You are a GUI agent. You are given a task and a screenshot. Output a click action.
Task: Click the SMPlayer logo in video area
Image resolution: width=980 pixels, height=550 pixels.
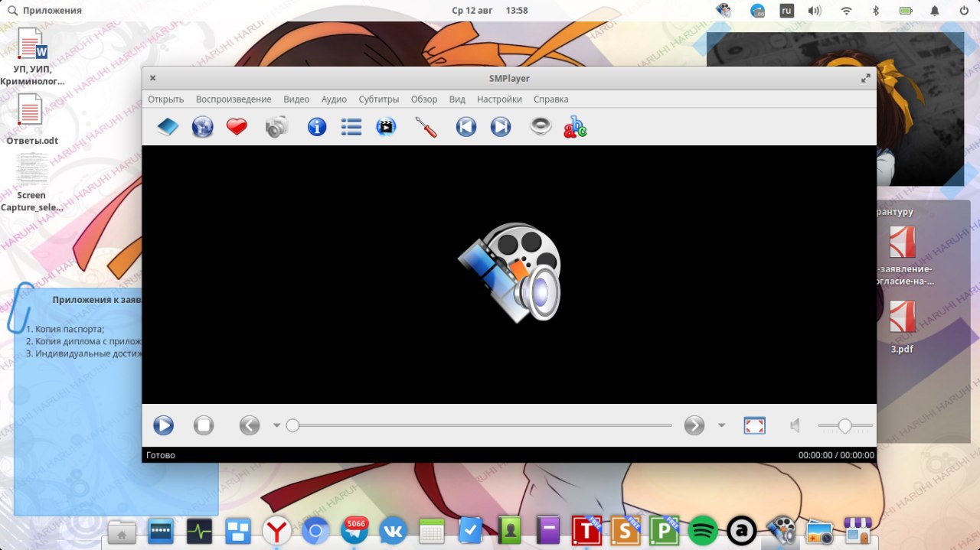point(510,272)
